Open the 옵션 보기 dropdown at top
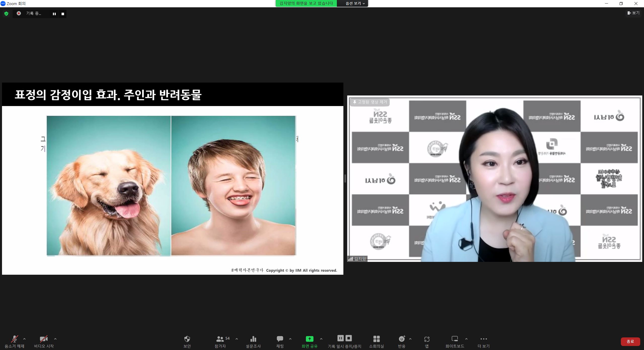 355,3
